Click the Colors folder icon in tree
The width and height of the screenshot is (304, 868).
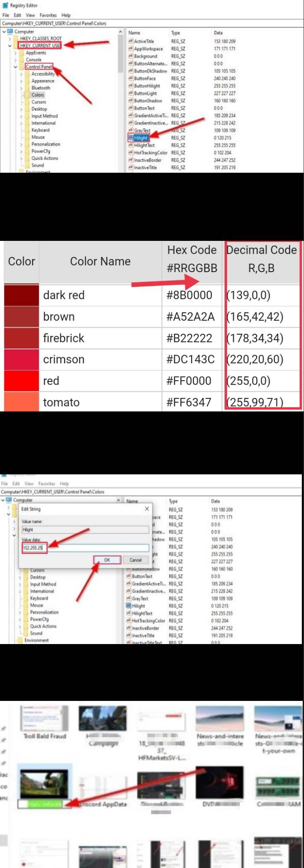coord(27,95)
